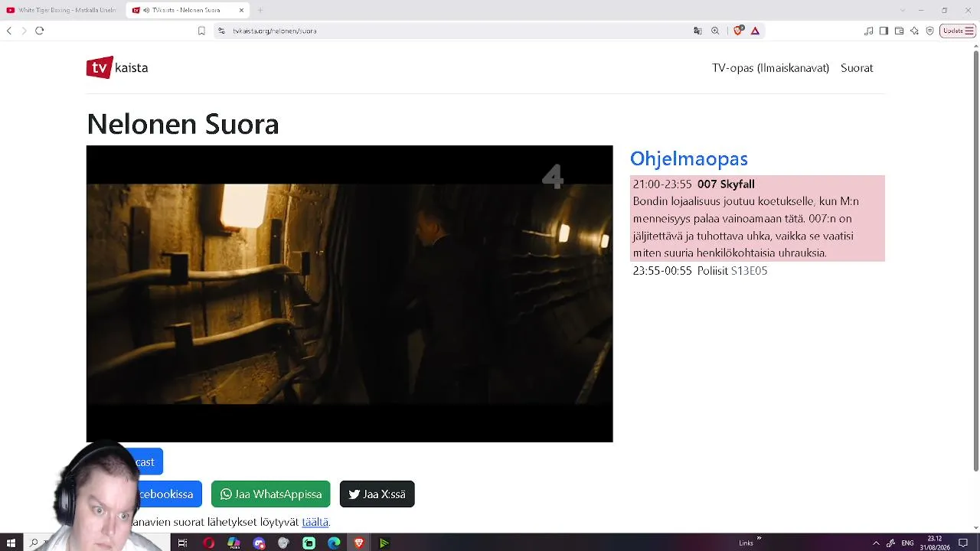Reload the current page
The width and height of the screenshot is (980, 551).
40,31
